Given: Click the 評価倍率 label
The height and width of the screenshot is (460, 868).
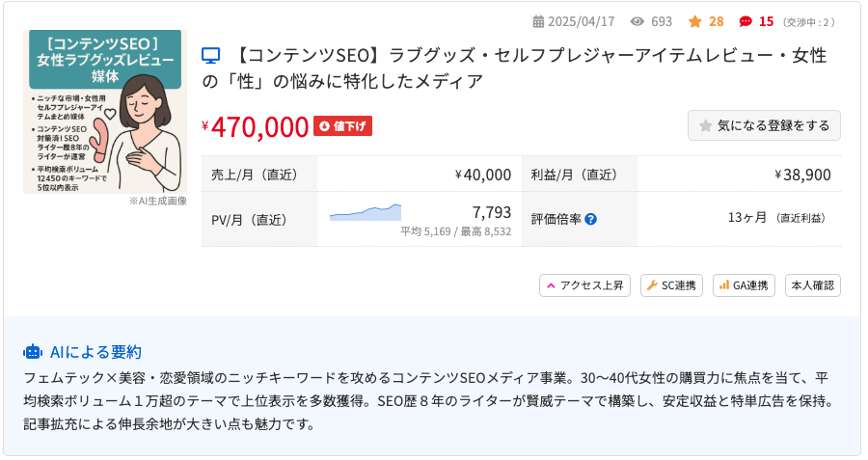Looking at the screenshot, I should click(556, 219).
